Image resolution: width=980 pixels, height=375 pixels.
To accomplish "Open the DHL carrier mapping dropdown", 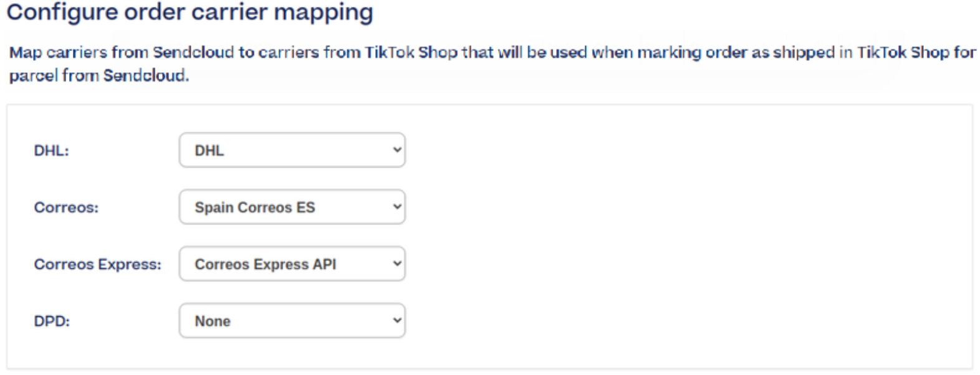I will (x=292, y=150).
